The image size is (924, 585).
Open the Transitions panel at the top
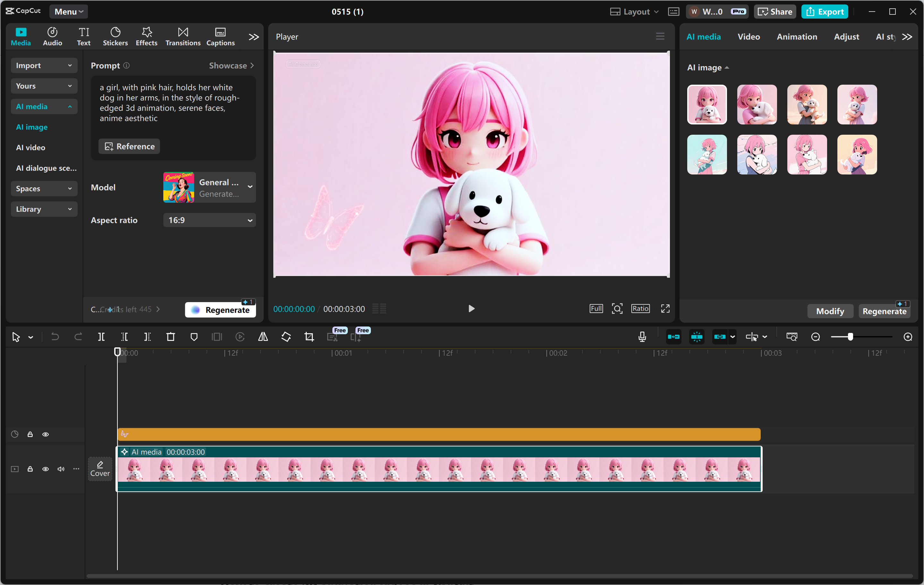(x=183, y=36)
